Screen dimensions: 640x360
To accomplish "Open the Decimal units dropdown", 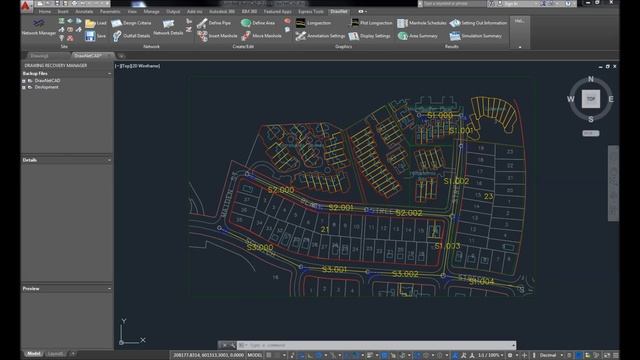I will (551, 356).
